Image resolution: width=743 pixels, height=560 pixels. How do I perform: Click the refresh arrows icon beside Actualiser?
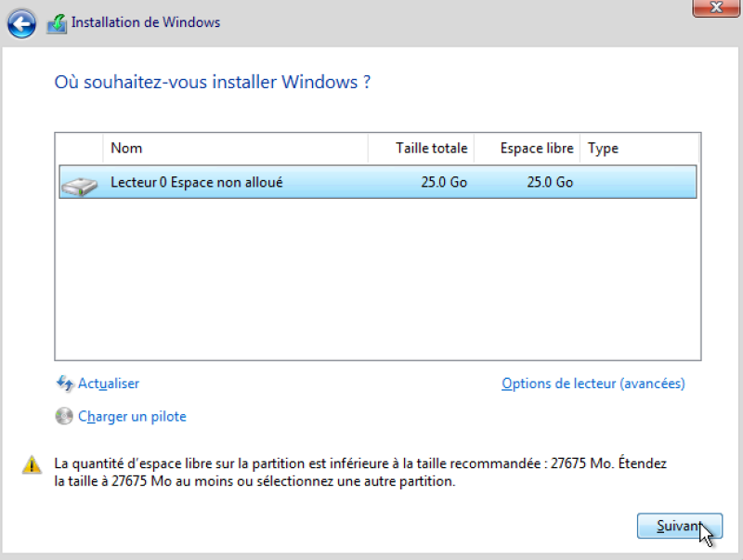64,384
